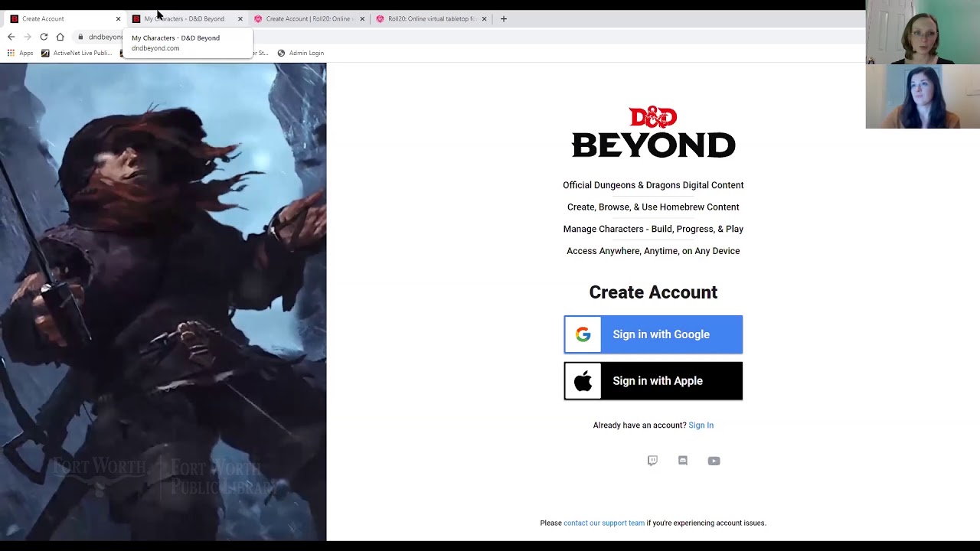Open the Discord social icon
This screenshot has height=551, width=980.
coord(683,461)
